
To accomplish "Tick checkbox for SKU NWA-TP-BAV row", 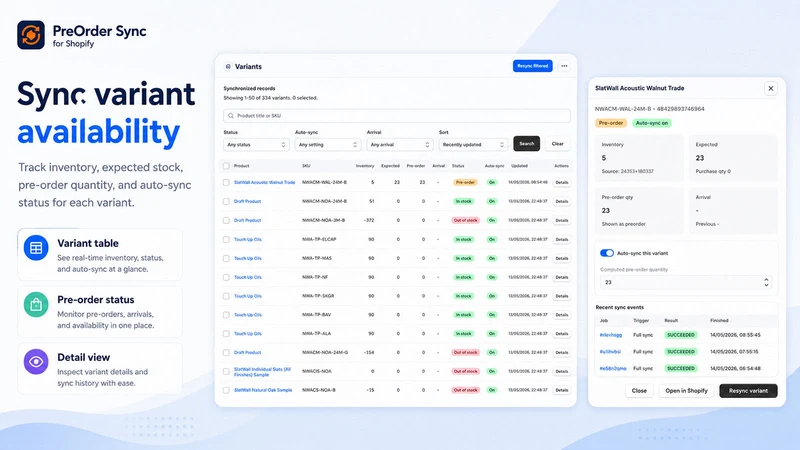I will pyautogui.click(x=226, y=315).
